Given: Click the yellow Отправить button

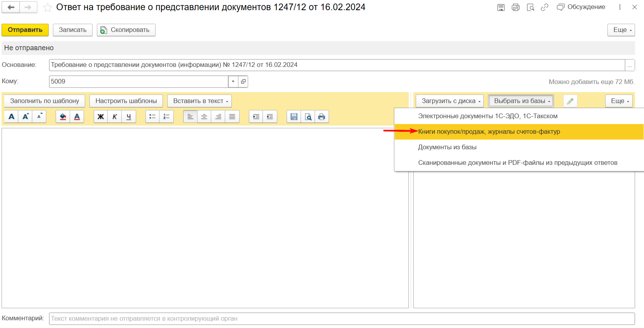Looking at the screenshot, I should pos(25,30).
